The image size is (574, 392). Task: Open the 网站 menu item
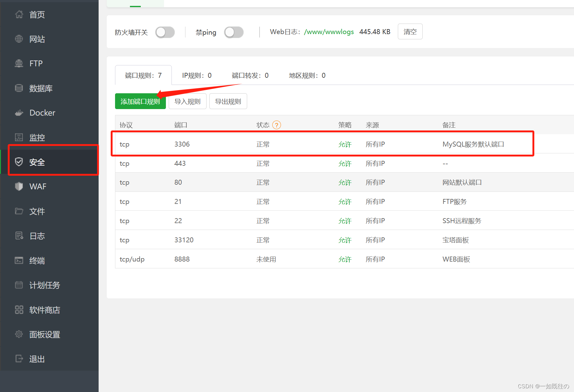50,39
